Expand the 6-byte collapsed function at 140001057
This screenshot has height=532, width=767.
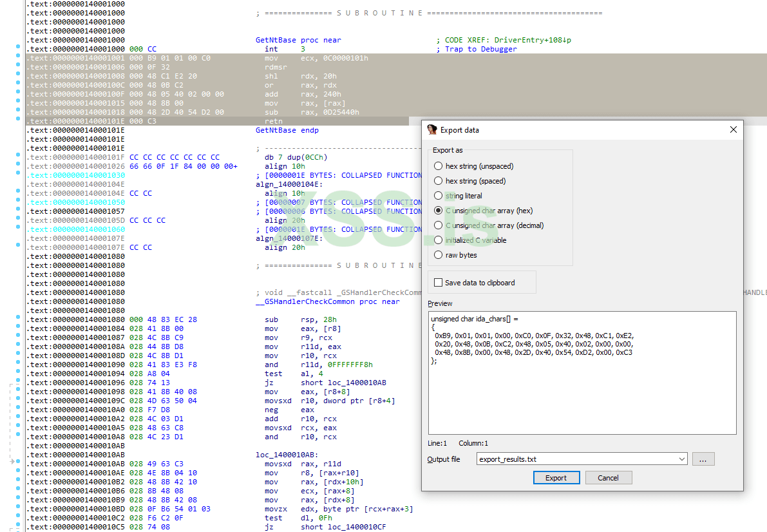tap(342, 211)
